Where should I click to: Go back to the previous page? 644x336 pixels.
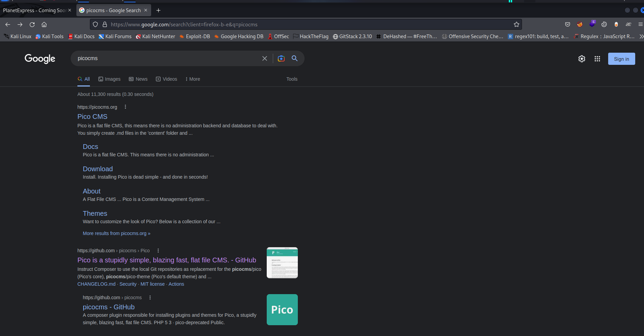click(8, 24)
